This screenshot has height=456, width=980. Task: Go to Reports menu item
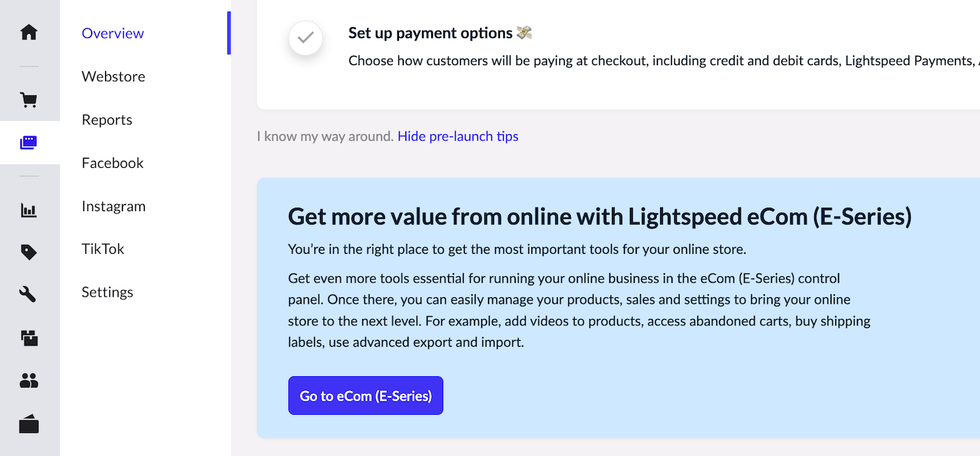pyautogui.click(x=107, y=120)
